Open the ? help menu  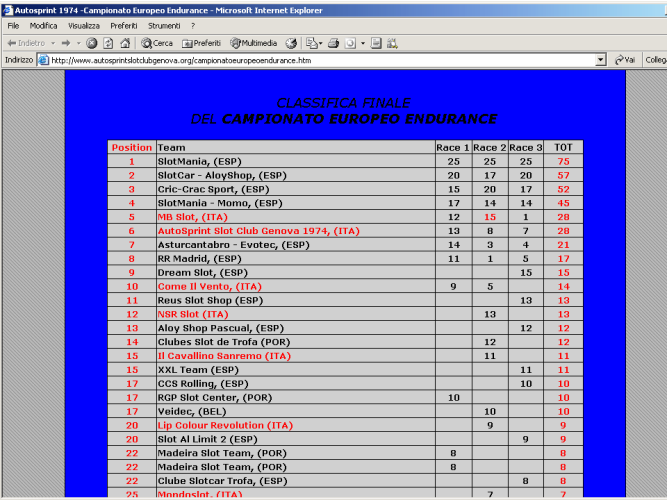(193, 26)
